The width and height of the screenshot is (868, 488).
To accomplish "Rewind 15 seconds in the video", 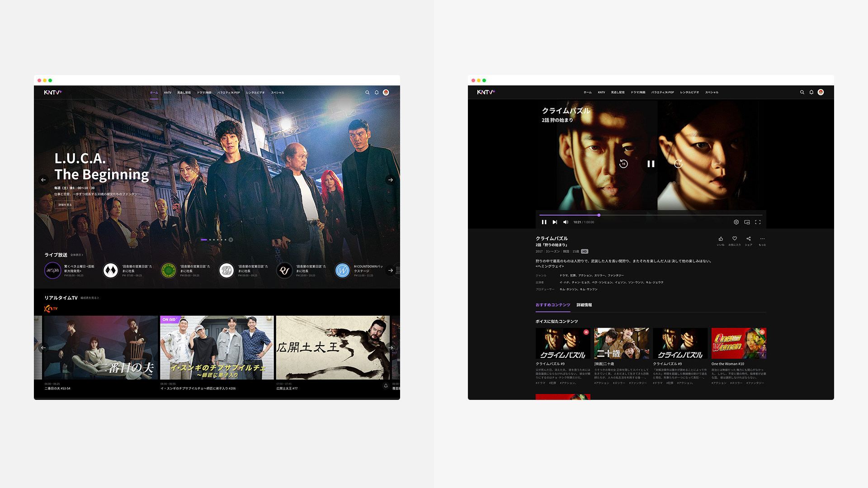I will pyautogui.click(x=623, y=164).
